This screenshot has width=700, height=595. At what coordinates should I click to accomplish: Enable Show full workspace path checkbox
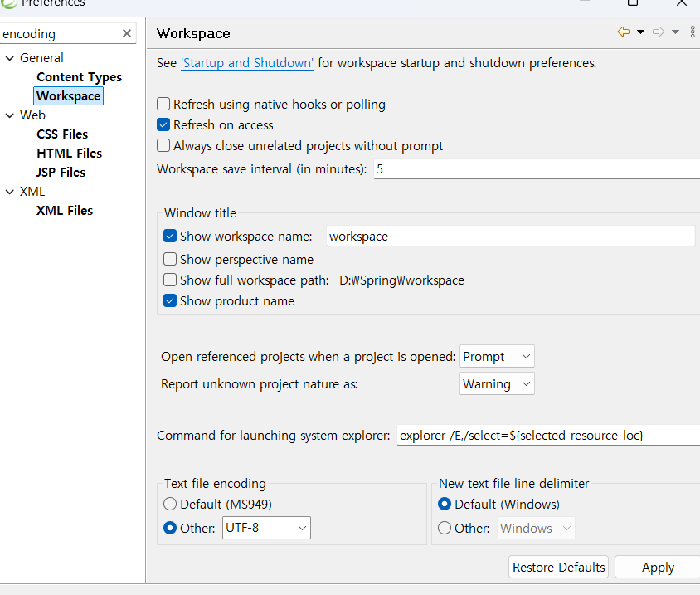click(x=170, y=280)
